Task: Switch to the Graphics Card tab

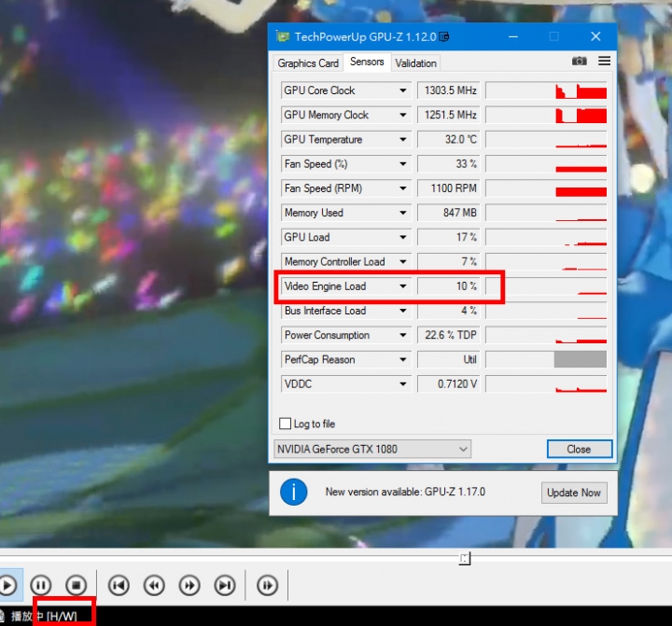Action: point(308,63)
